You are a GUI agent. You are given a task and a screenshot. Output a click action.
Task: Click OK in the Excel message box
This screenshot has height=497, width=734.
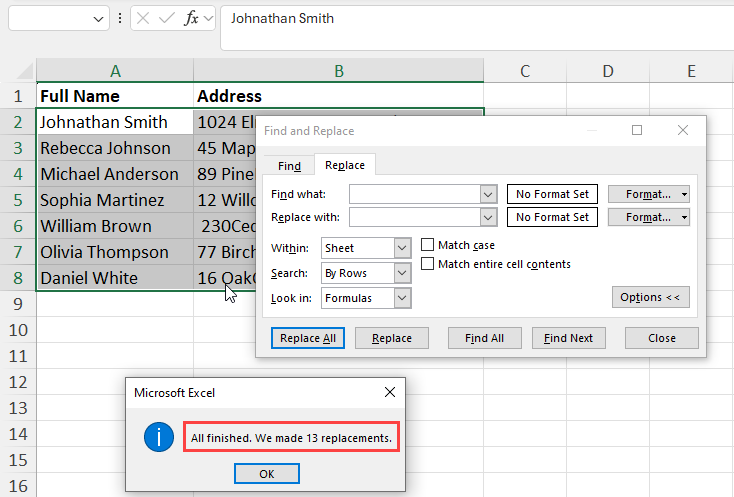tap(266, 473)
